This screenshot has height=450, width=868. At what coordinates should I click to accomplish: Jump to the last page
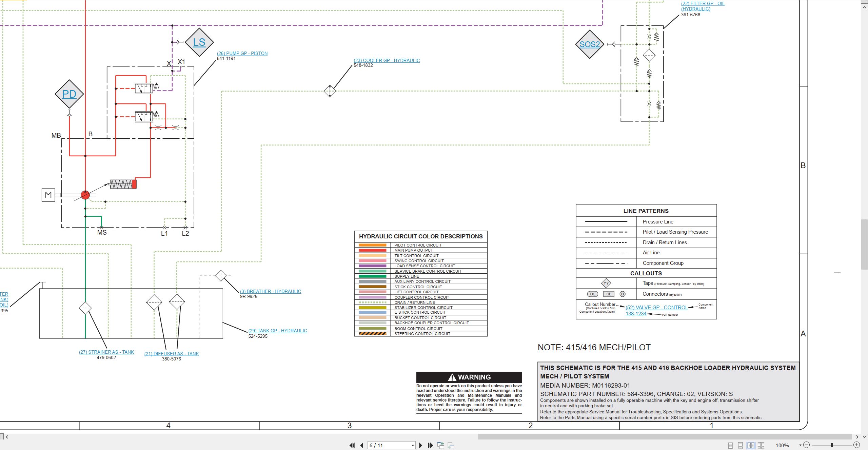(x=431, y=445)
